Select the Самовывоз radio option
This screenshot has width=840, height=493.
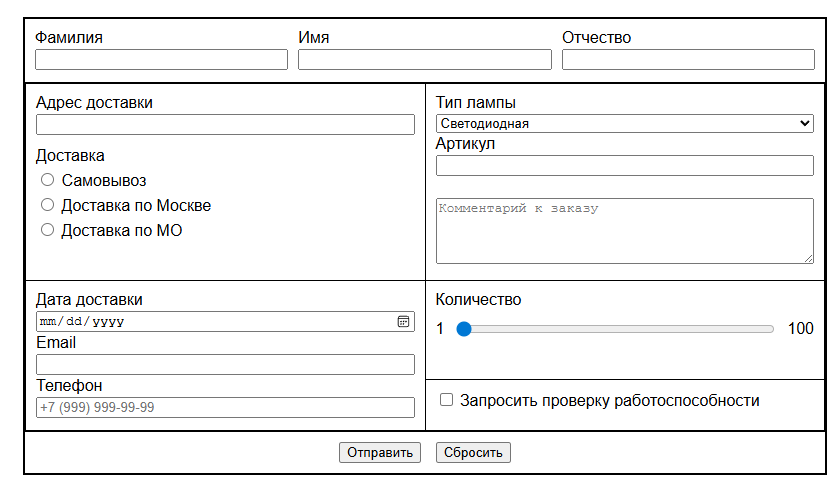point(47,180)
